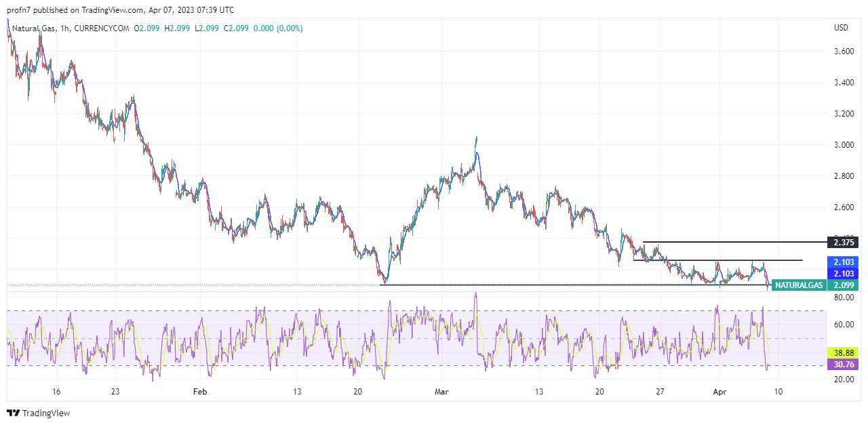Select the light blue 2.103 price tag

pyautogui.click(x=843, y=262)
